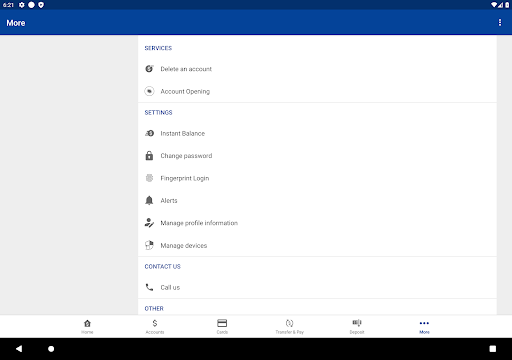Tap the Delete an account icon
Image resolution: width=512 pixels, height=360 pixels.
[x=149, y=69]
